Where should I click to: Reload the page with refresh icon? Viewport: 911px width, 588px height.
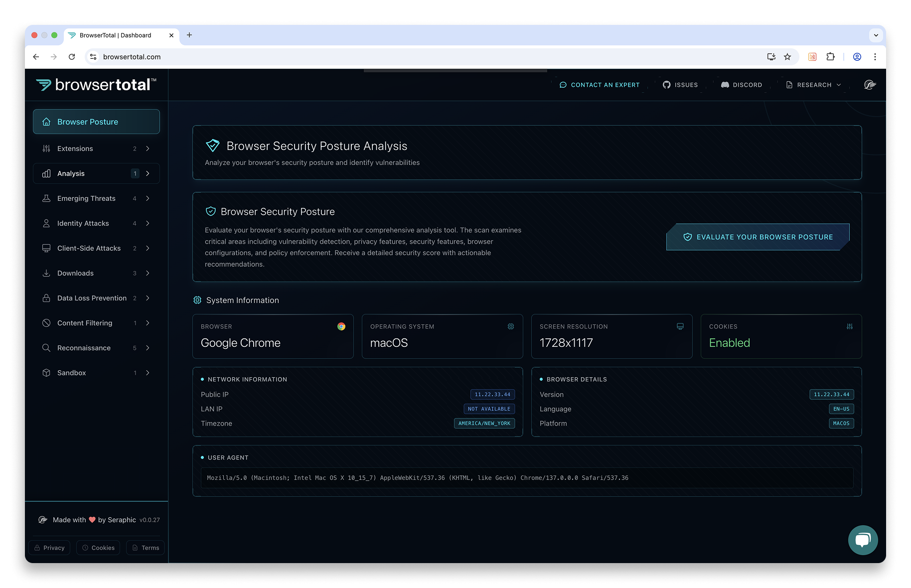(72, 57)
